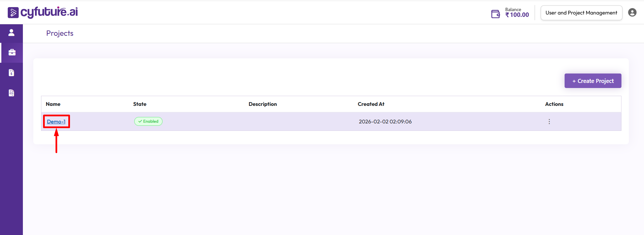This screenshot has width=644, height=235.
Task: Click the Enabled status badge
Action: click(x=148, y=121)
